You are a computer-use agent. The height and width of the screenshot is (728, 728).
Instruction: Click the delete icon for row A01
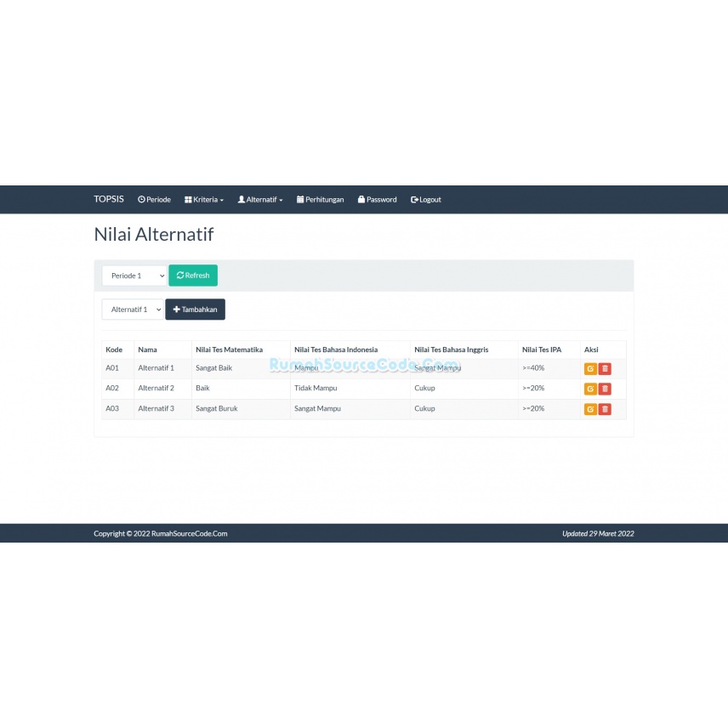605,368
